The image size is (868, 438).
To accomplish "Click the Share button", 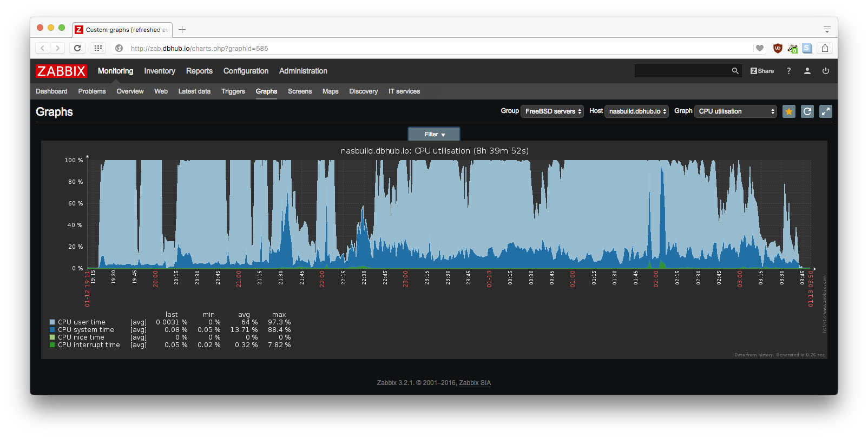I will click(x=762, y=71).
